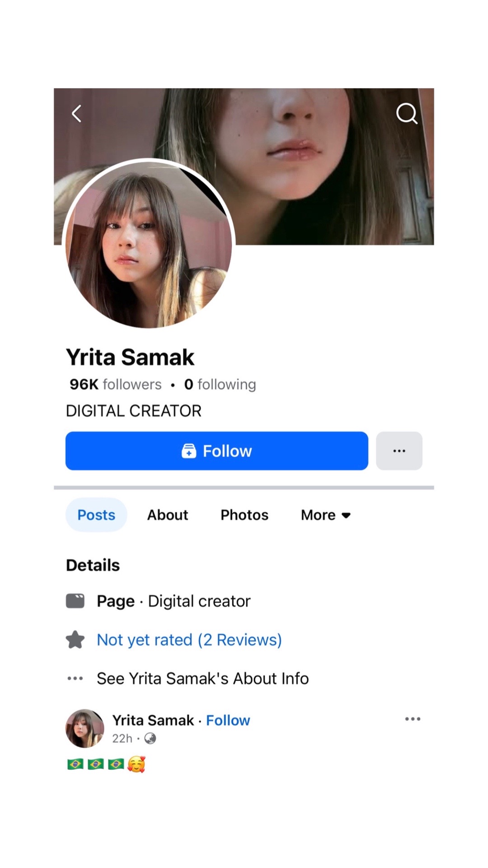The height and width of the screenshot is (868, 488).
Task: Open the post options three-dot menu
Action: [x=413, y=719]
